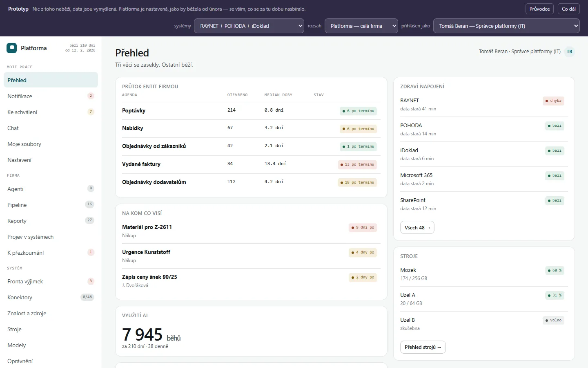Open Přehled strojů button
Screen dimensions: 588x368
pos(423,347)
